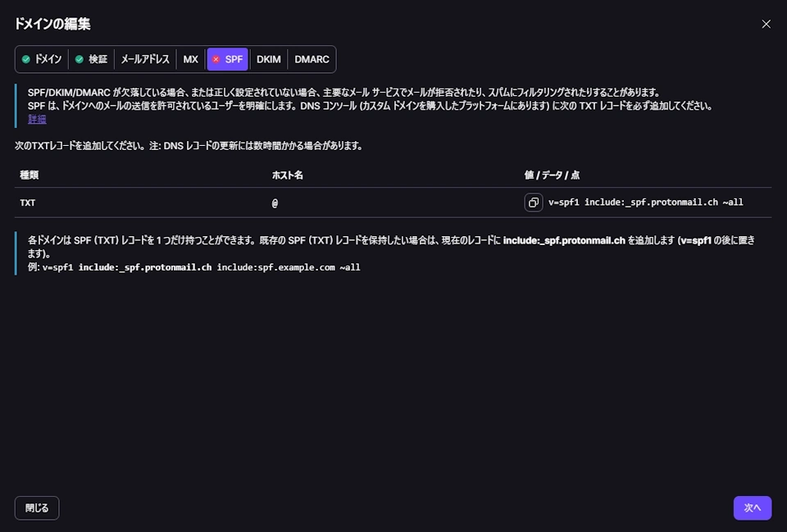Viewport: 787px width, 532px height.
Task: Open the メールアドレス tab
Action: tap(144, 59)
